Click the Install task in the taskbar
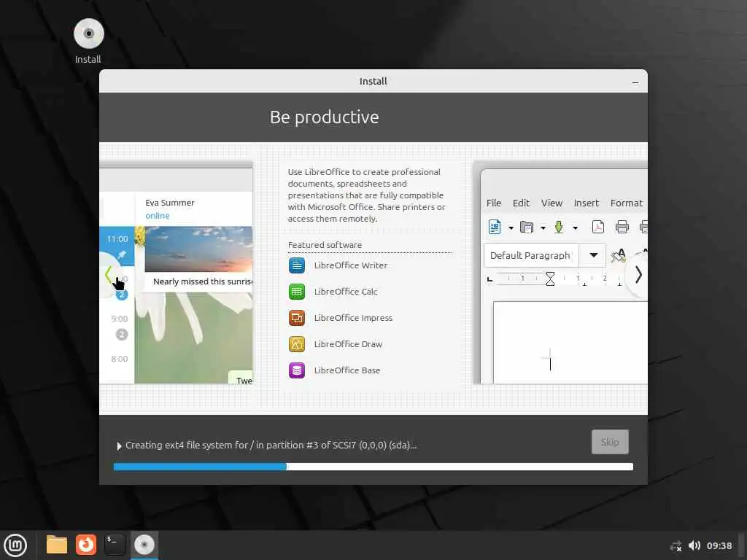Image resolution: width=747 pixels, height=560 pixels. (x=144, y=545)
